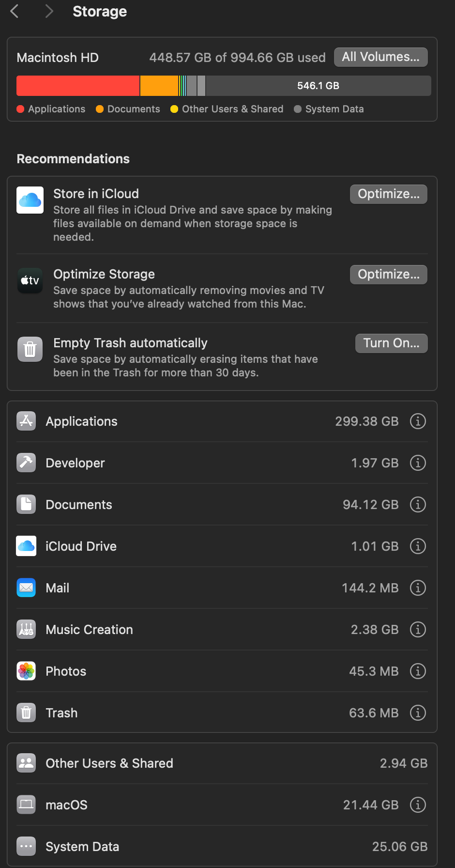Open info details for Developer
The image size is (455, 868).
418,463
